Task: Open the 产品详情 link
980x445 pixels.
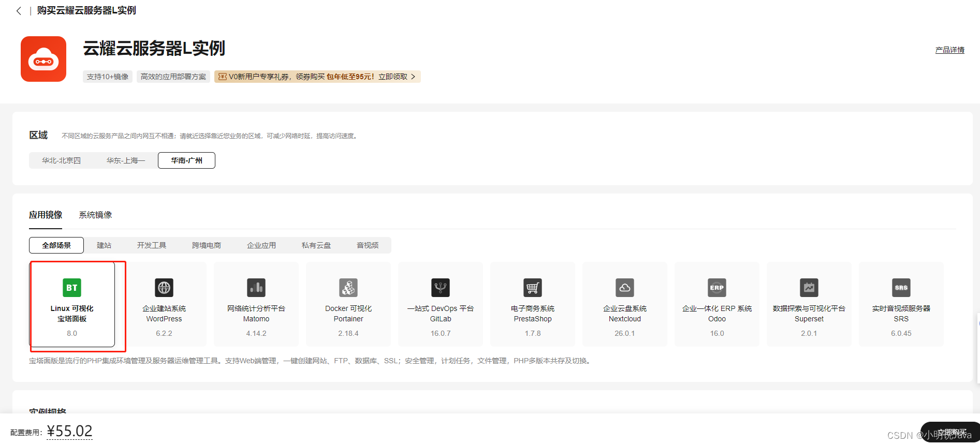Action: coord(950,50)
